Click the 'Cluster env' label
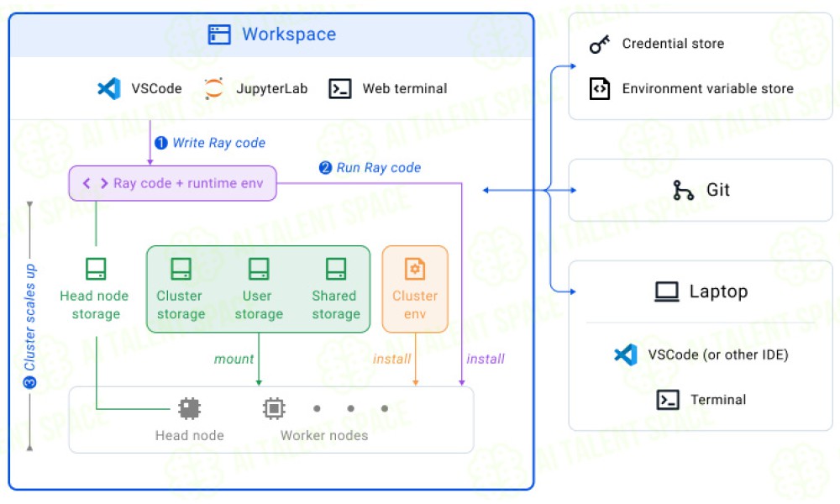 coord(415,305)
